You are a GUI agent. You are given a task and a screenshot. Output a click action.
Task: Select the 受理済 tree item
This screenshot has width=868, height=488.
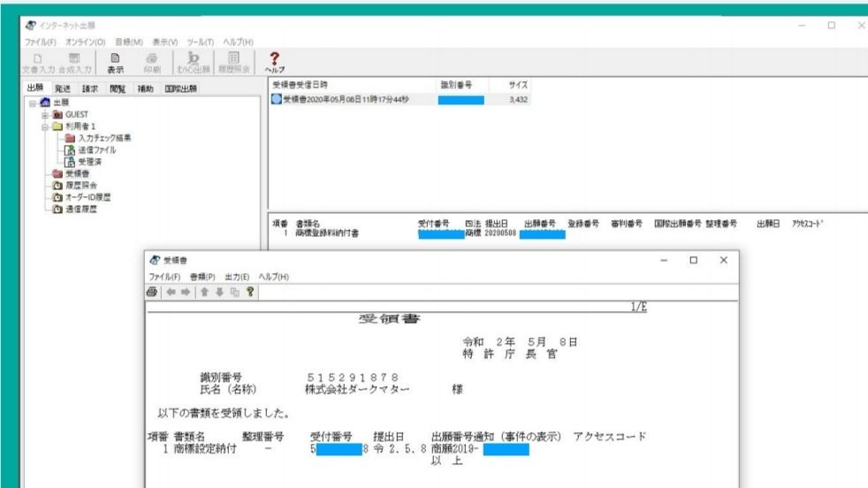pos(92,161)
